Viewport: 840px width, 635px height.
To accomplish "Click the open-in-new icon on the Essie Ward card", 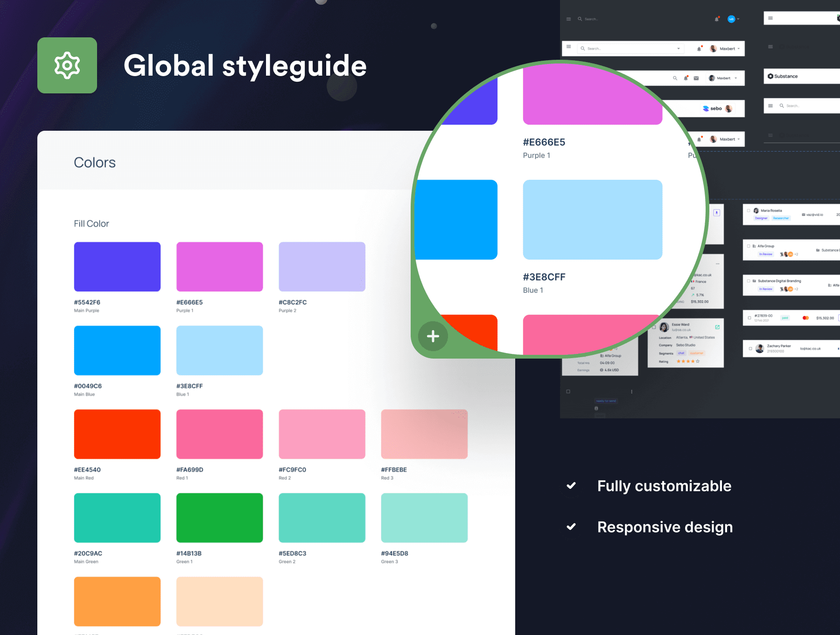I will [x=717, y=327].
